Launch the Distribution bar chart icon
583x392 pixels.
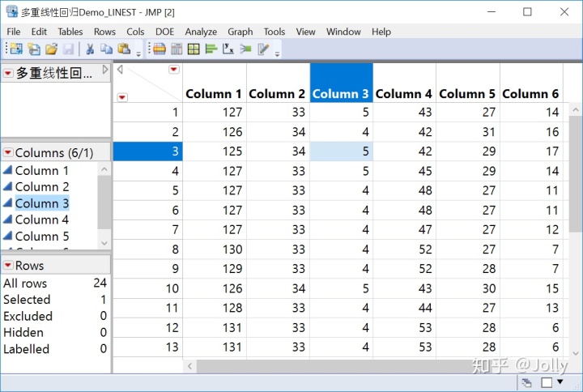point(211,49)
